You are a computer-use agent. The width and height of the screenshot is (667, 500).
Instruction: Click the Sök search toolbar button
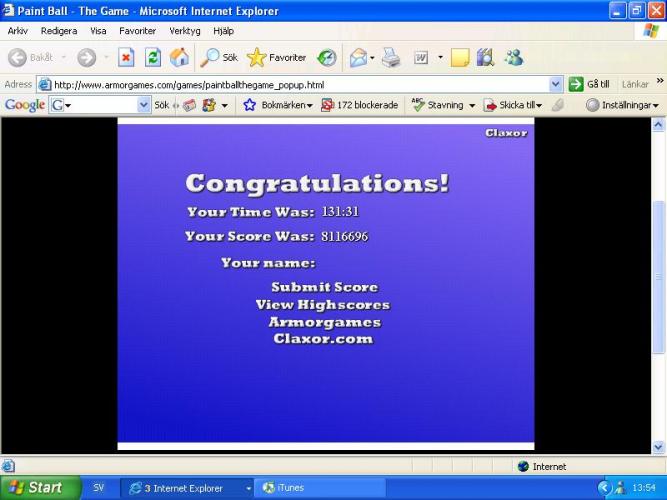pos(220,58)
